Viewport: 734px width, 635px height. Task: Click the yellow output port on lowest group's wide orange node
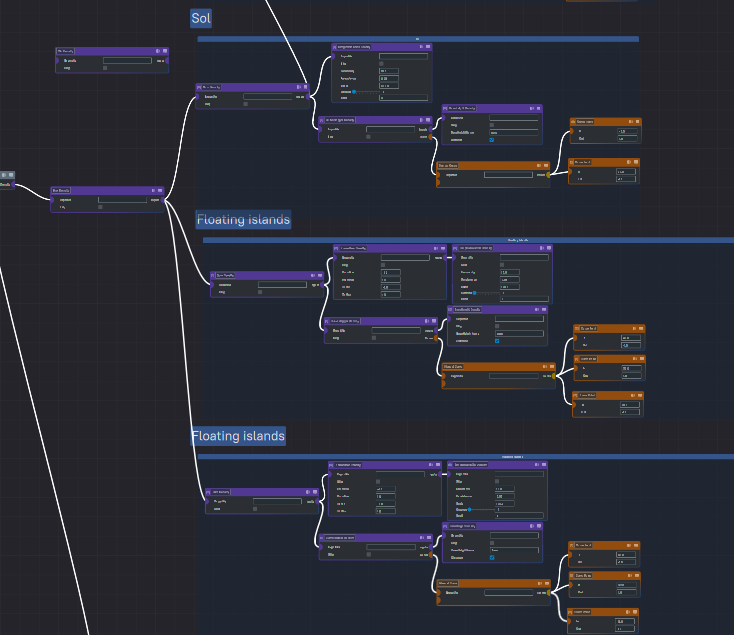pyautogui.click(x=549, y=593)
